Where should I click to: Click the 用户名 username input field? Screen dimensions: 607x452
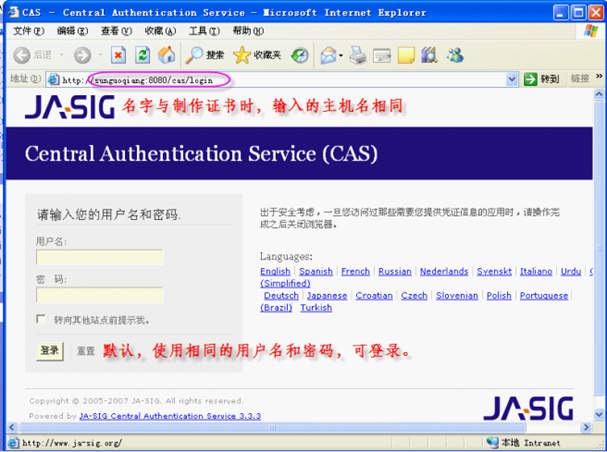pyautogui.click(x=100, y=257)
